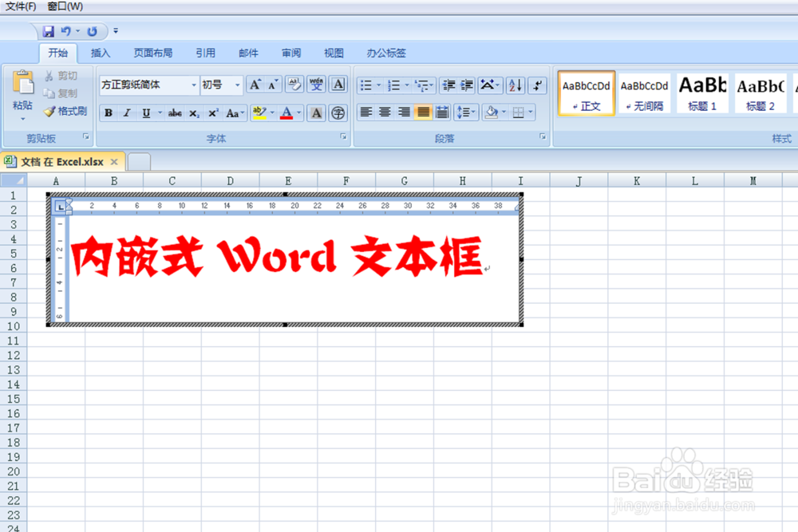Image resolution: width=798 pixels, height=532 pixels.
Task: Enable center text alignment
Action: (x=384, y=112)
